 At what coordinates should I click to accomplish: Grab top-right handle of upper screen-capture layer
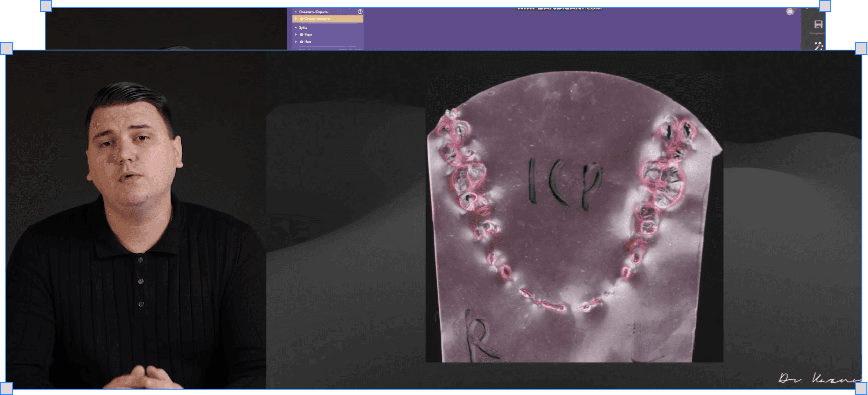[825, 6]
